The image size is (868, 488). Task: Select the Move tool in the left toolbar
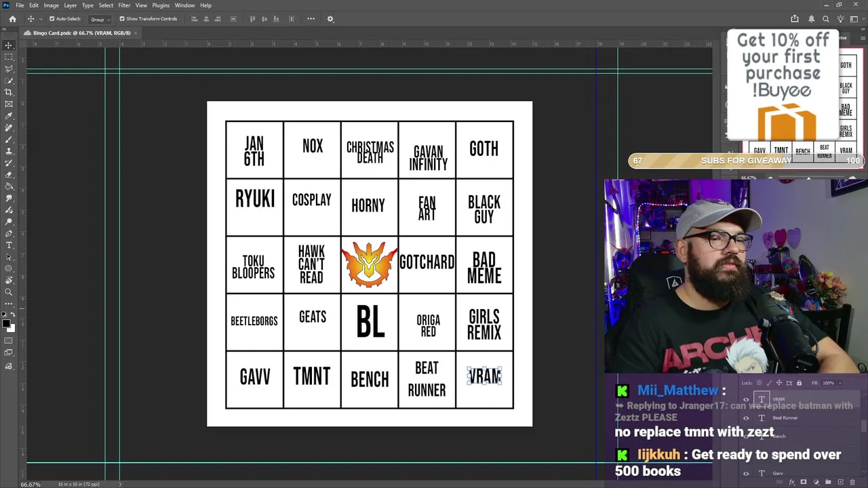[9, 45]
